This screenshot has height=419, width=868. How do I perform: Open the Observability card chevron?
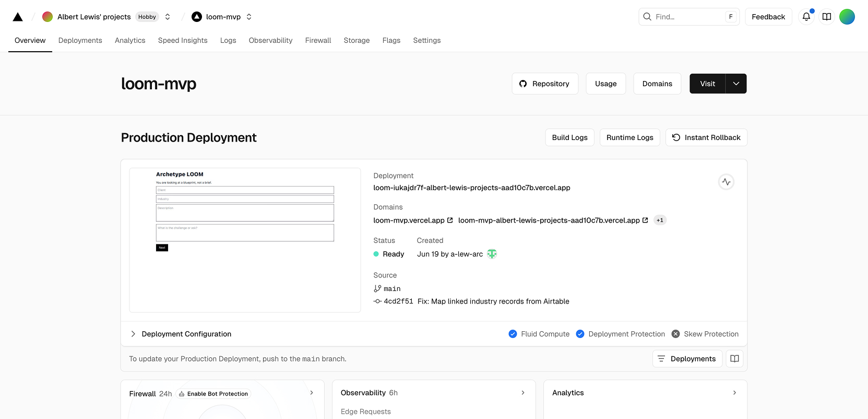[x=523, y=393]
